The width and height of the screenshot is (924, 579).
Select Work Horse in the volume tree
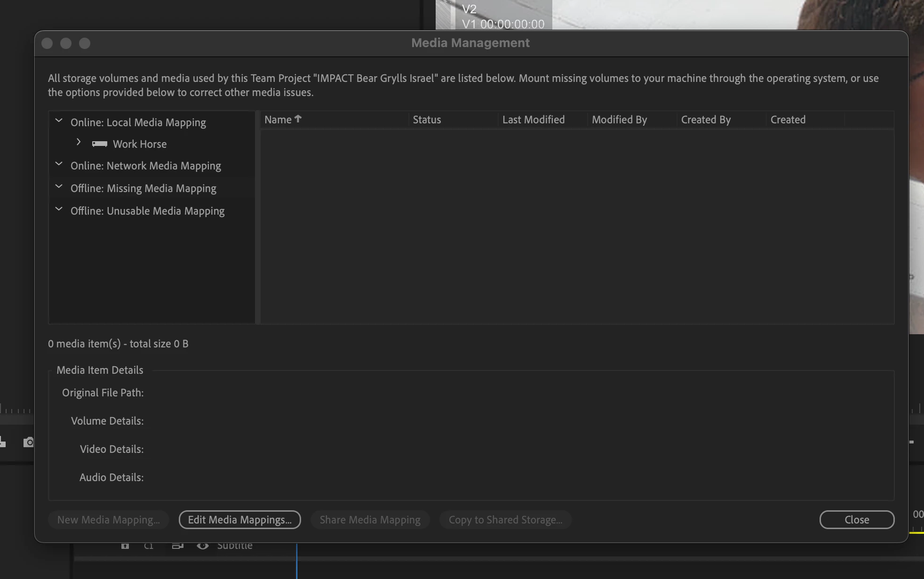(140, 144)
